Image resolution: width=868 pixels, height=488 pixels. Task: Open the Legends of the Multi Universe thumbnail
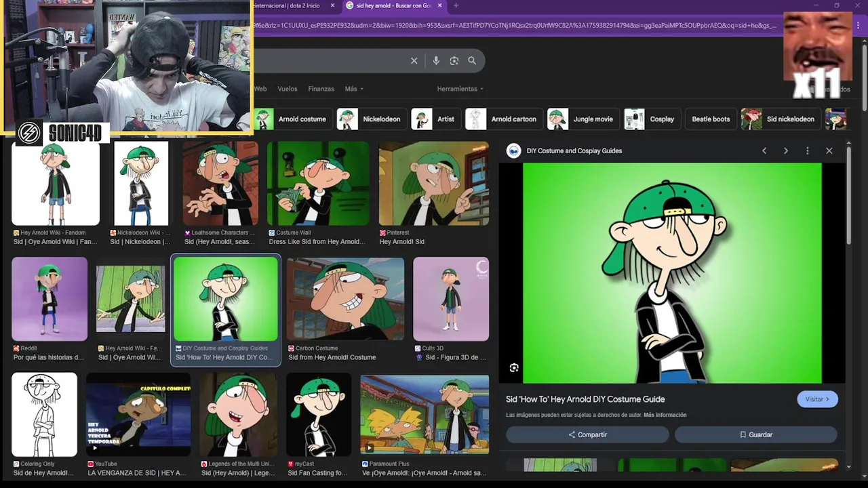tap(238, 415)
